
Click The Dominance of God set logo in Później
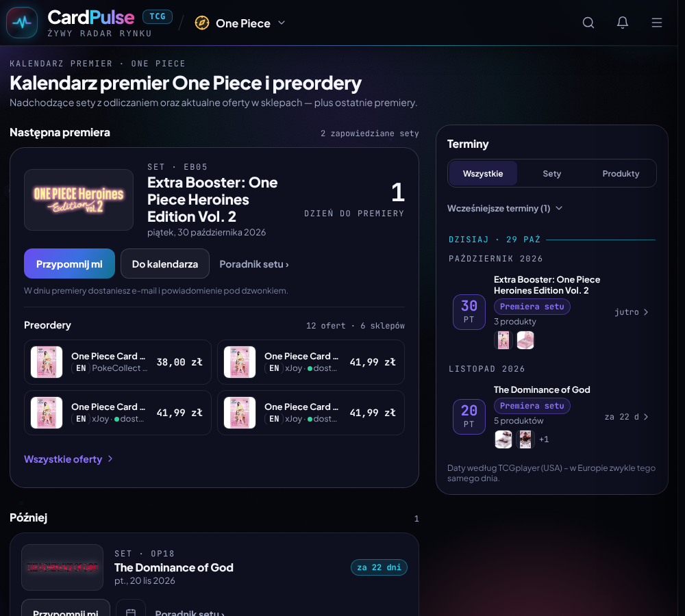tap(62, 567)
